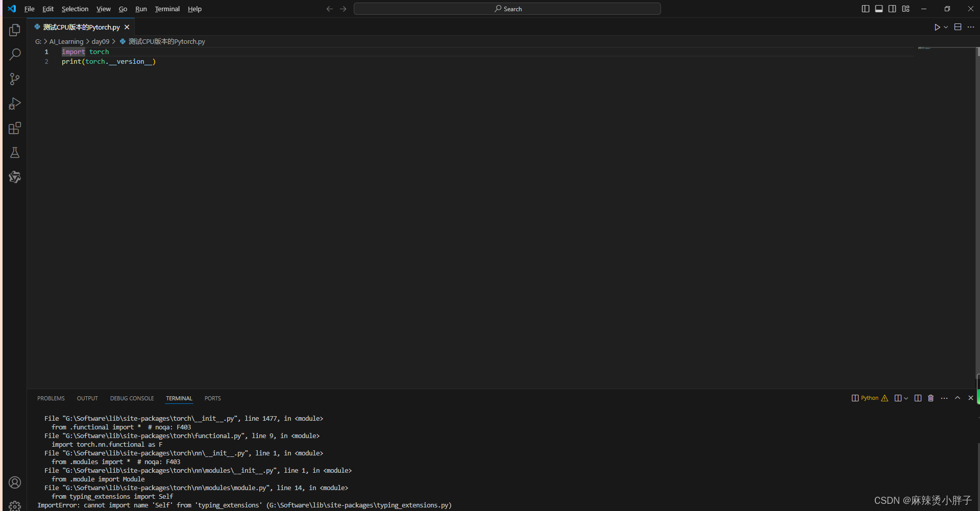Open the Source Control view
Screen dimensions: 980x511
(x=15, y=79)
